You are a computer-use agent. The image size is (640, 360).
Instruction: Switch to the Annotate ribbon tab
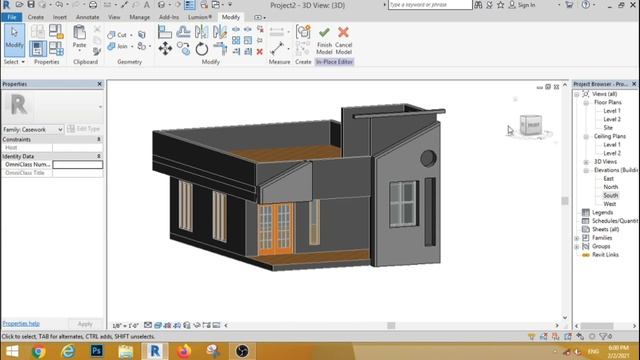(87, 17)
